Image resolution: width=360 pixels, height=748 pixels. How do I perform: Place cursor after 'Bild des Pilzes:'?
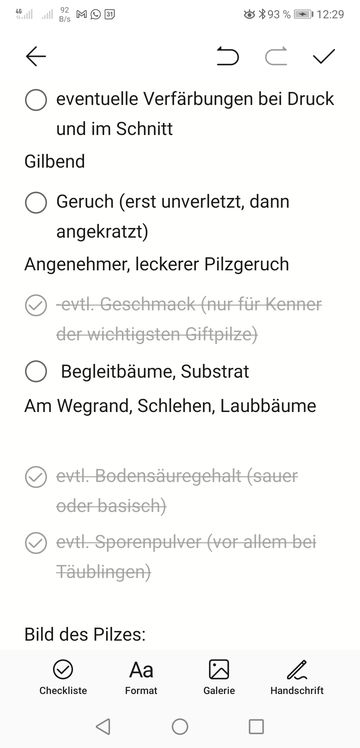(x=146, y=635)
